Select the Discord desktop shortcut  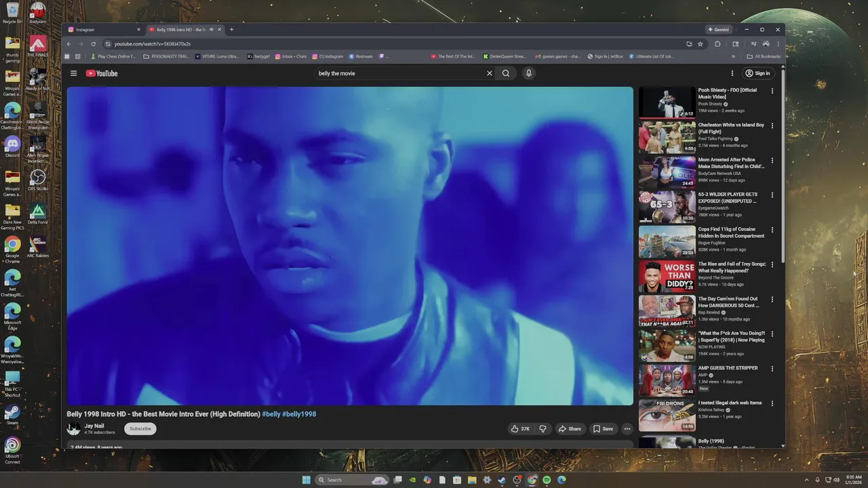(12, 146)
